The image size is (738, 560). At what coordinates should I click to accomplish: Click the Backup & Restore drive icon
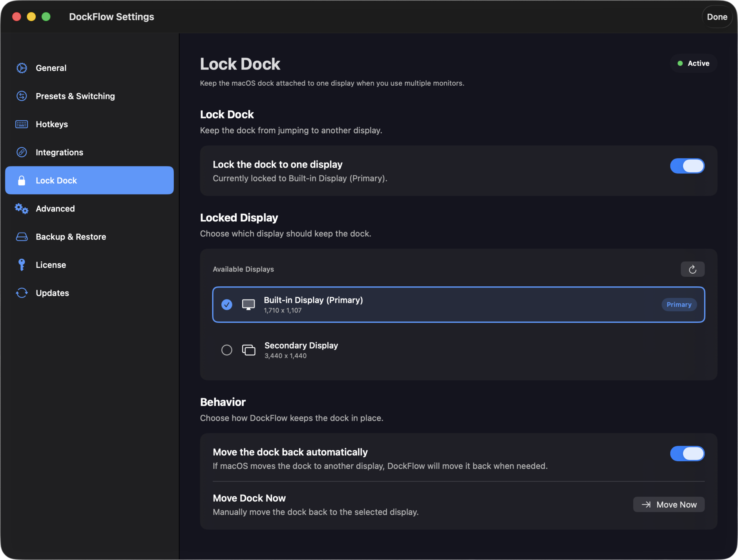click(22, 237)
